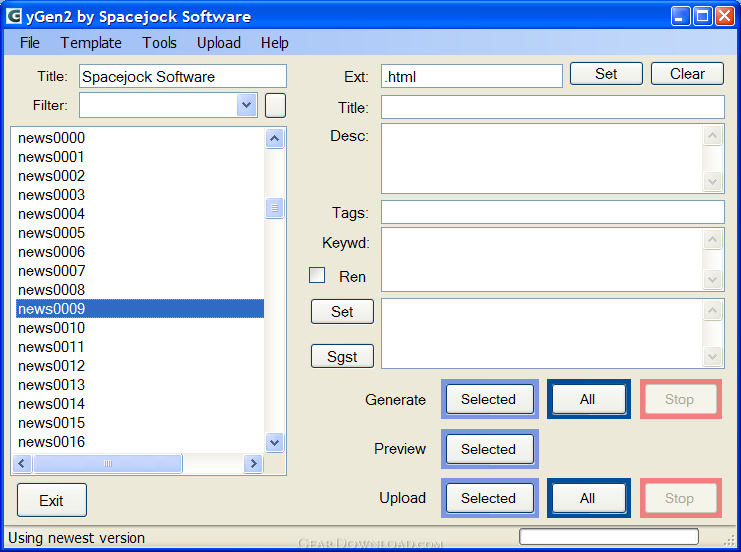
Task: Click the yGen2 title bar app icon
Action: tap(14, 16)
